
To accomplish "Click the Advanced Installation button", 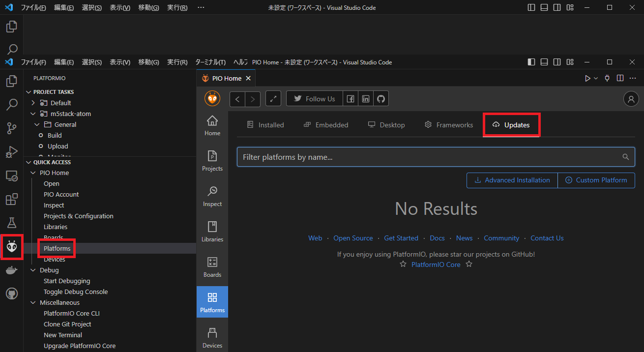I will click(x=512, y=180).
